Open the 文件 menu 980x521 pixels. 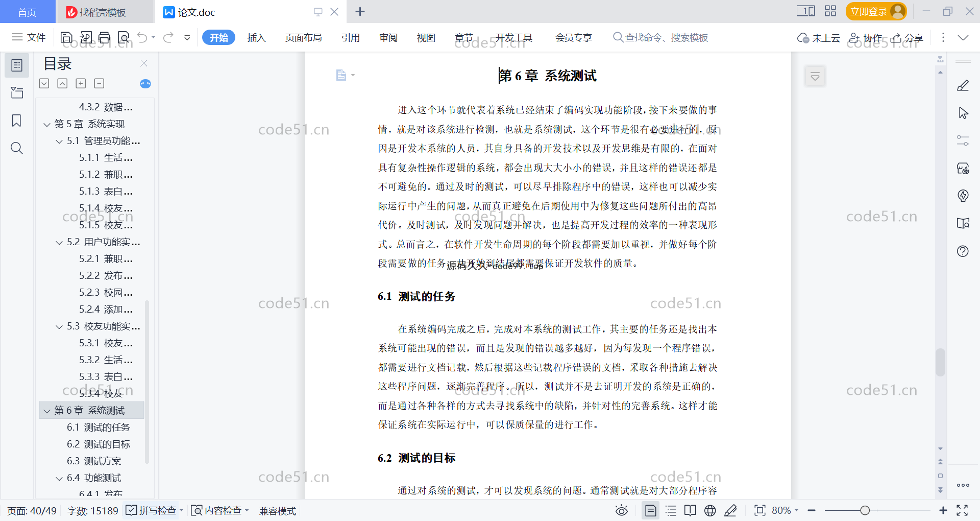[x=29, y=37]
